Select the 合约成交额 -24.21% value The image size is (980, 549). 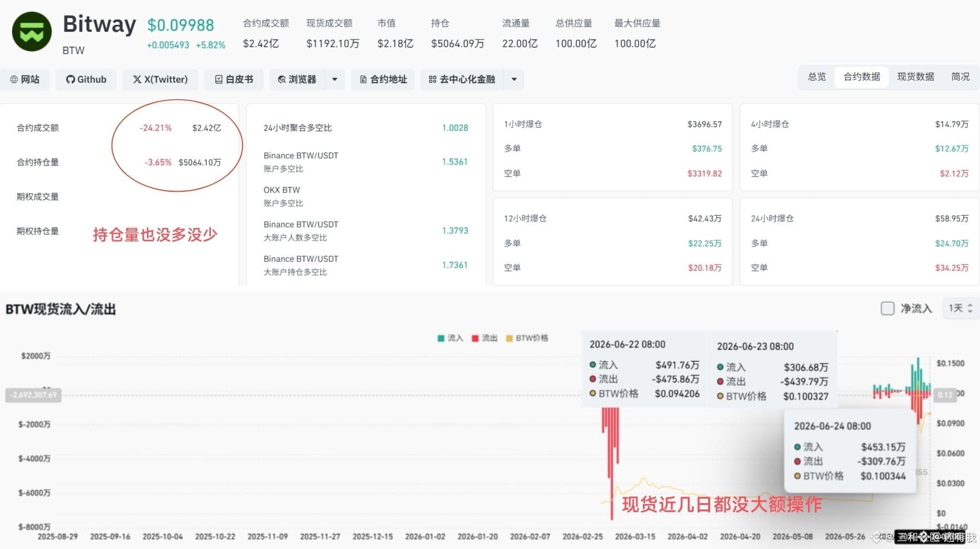156,128
